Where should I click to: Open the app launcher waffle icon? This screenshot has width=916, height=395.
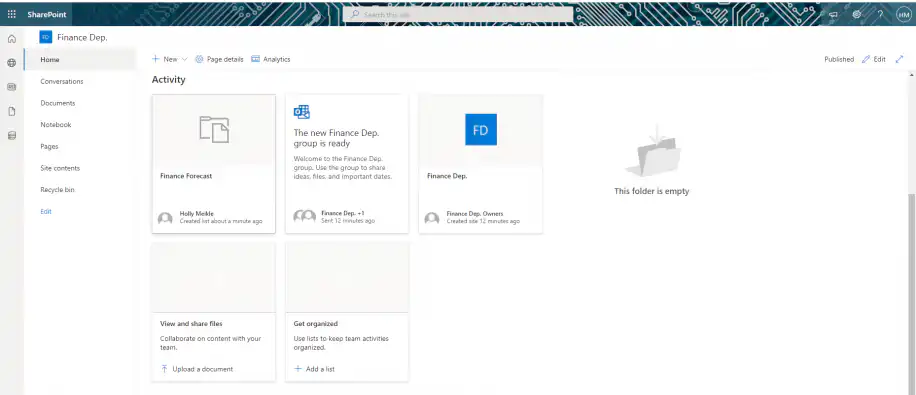tap(12, 15)
